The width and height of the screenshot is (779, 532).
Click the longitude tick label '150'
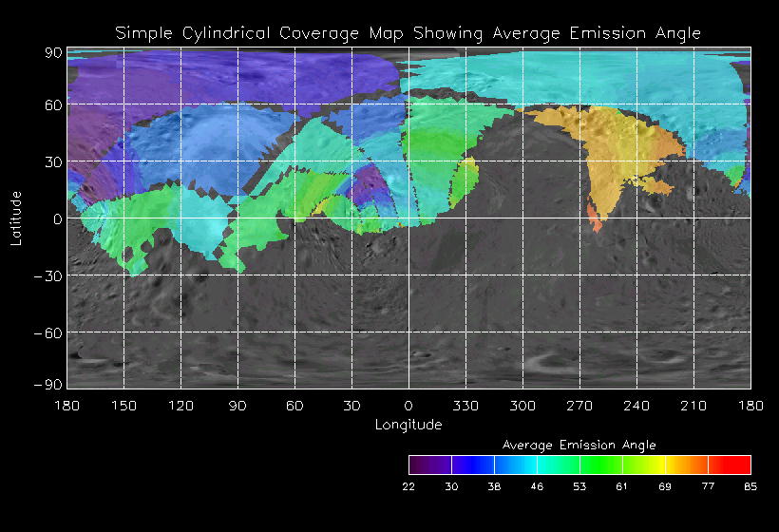pyautogui.click(x=123, y=406)
